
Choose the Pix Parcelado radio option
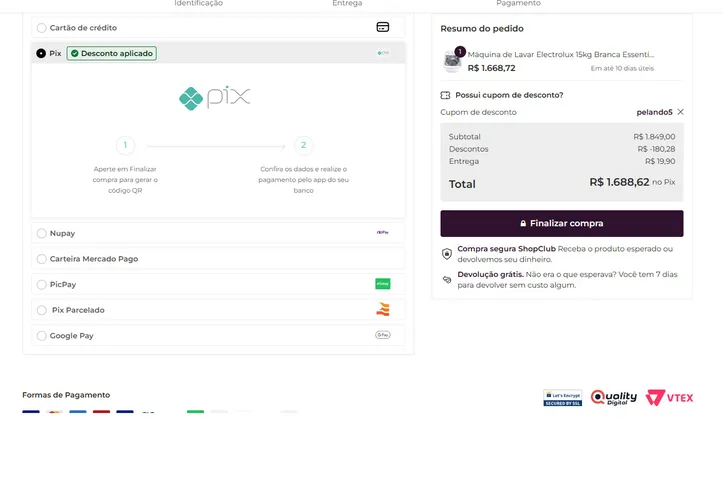(41, 310)
